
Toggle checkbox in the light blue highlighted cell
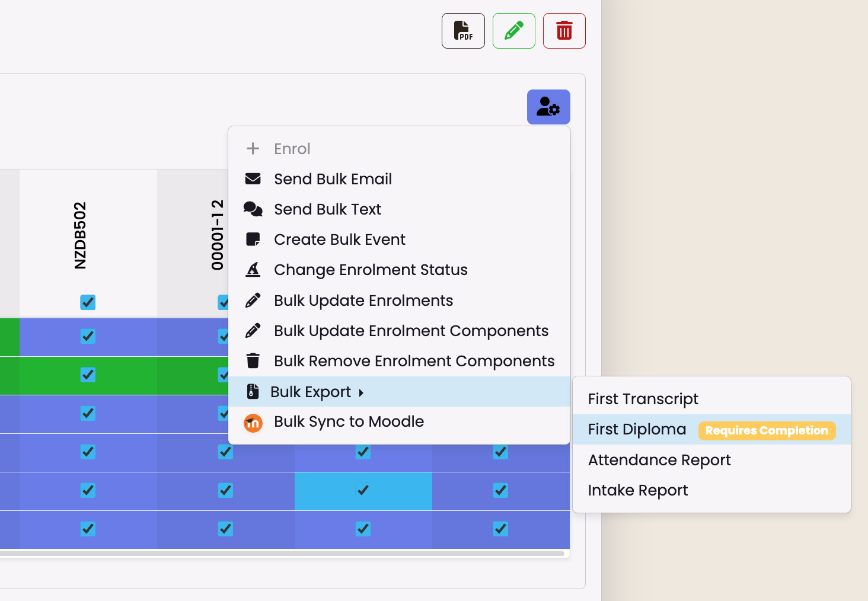tap(363, 490)
